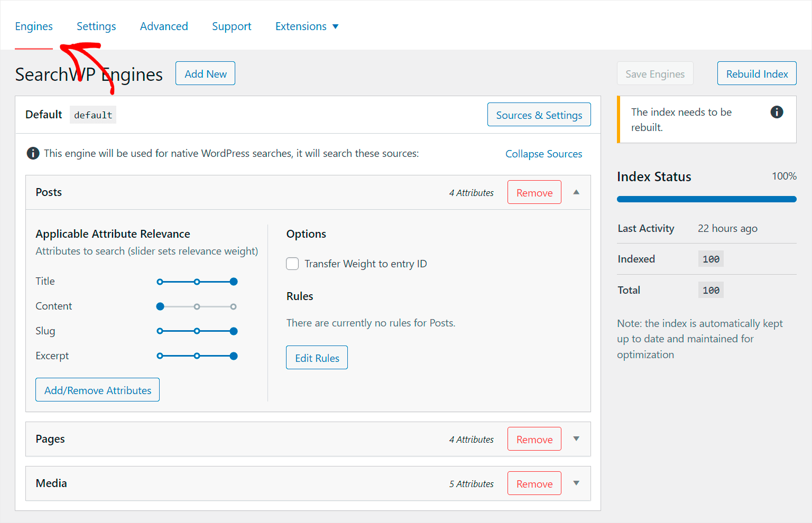Open the Support tab

232,26
